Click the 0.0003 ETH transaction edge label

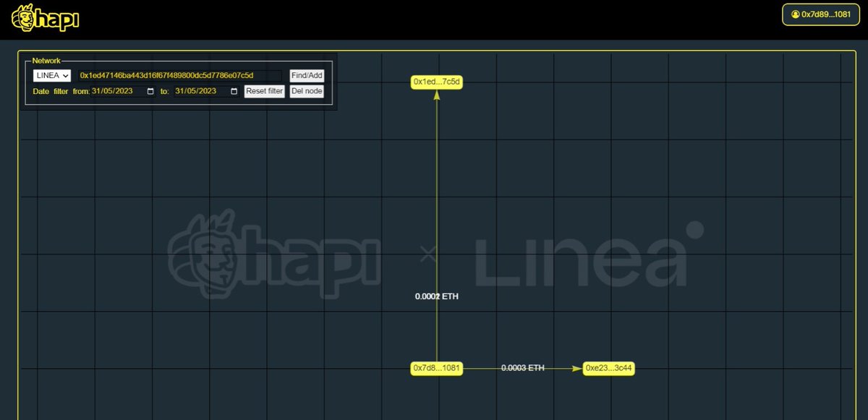522,367
